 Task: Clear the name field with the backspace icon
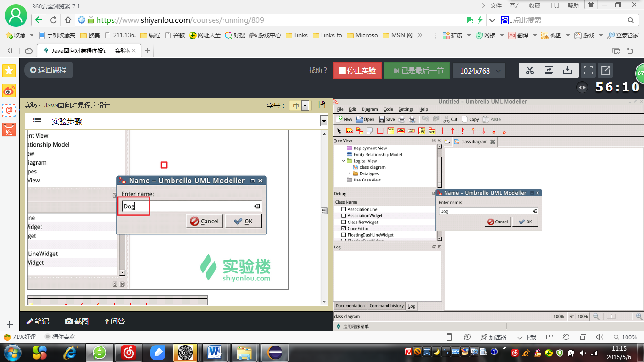click(535, 211)
